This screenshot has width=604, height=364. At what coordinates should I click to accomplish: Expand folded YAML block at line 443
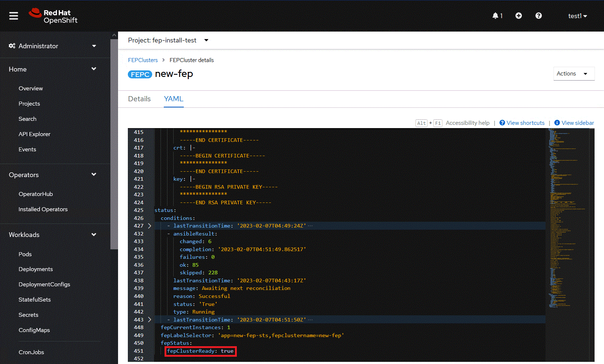[150, 320]
